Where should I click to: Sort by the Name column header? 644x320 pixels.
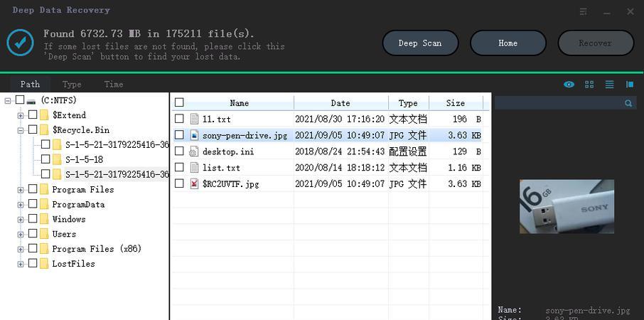click(x=240, y=103)
